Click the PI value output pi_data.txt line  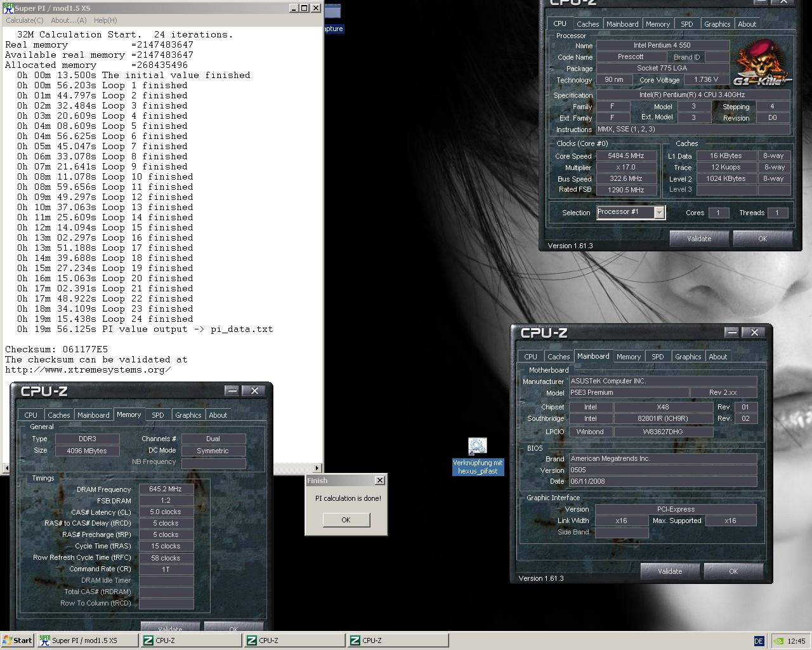[145, 329]
